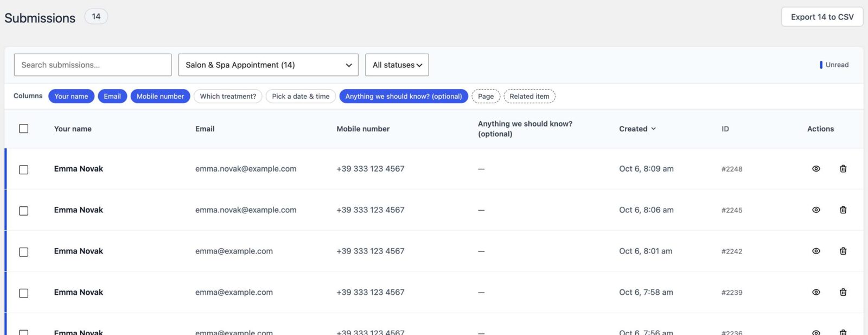View submission #2242 with eye icon
This screenshot has width=868, height=335.
coord(816,251)
